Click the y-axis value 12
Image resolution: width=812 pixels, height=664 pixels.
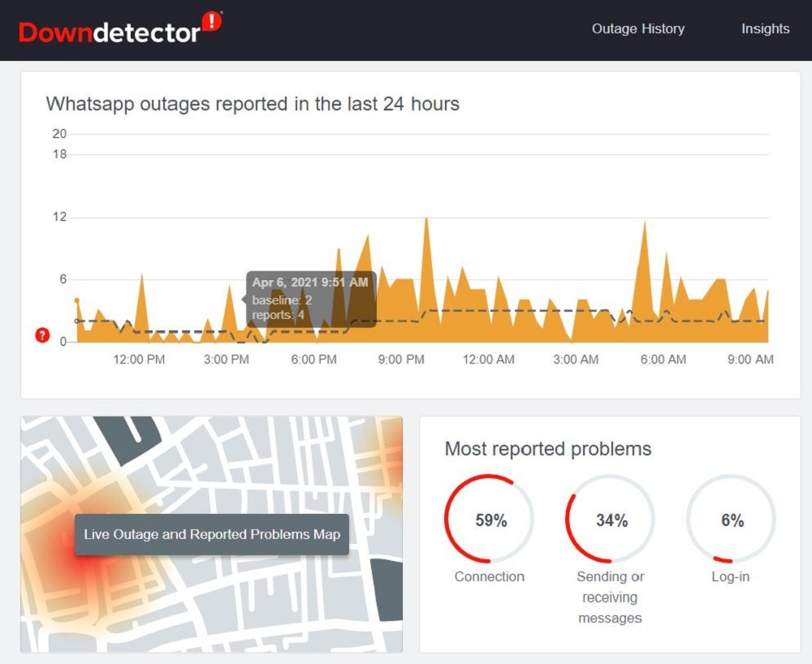click(x=59, y=217)
